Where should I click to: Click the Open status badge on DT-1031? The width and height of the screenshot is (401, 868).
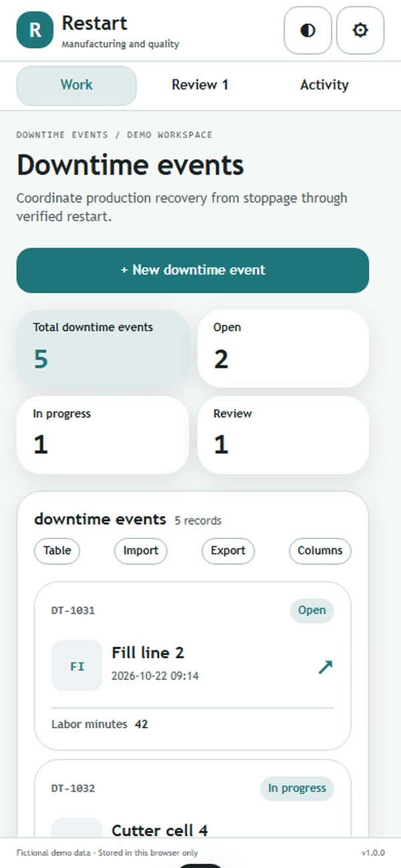tap(312, 611)
